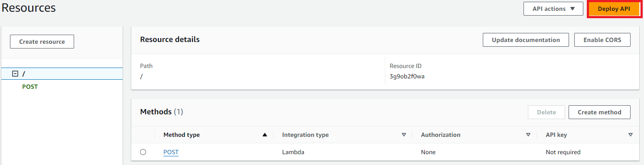Click the Update documentation button
644x165 pixels.
526,40
